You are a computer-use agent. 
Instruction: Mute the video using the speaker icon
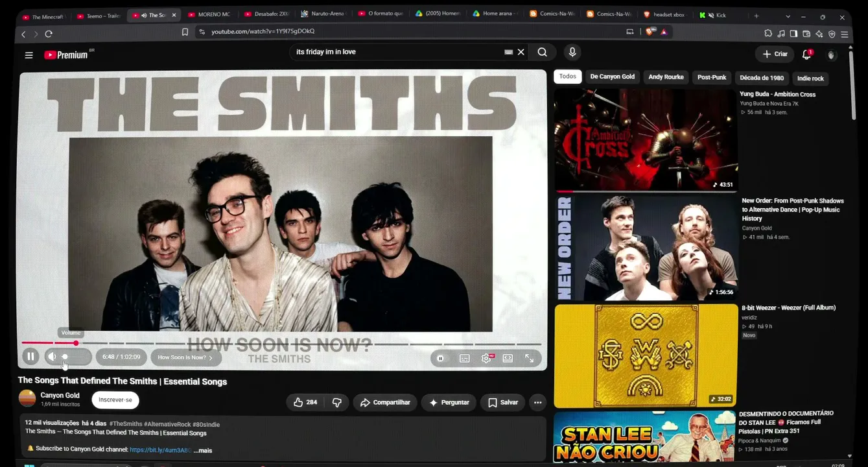[52, 356]
